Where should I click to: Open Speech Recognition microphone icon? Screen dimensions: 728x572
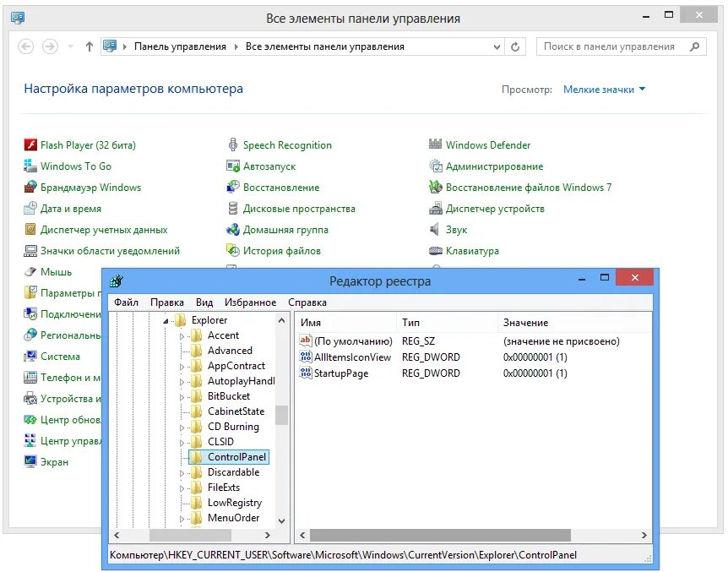click(232, 145)
